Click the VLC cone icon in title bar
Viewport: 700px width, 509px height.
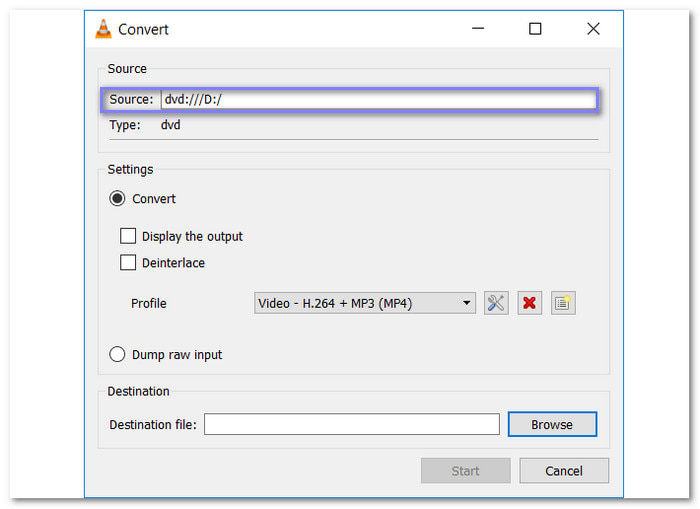(x=104, y=29)
